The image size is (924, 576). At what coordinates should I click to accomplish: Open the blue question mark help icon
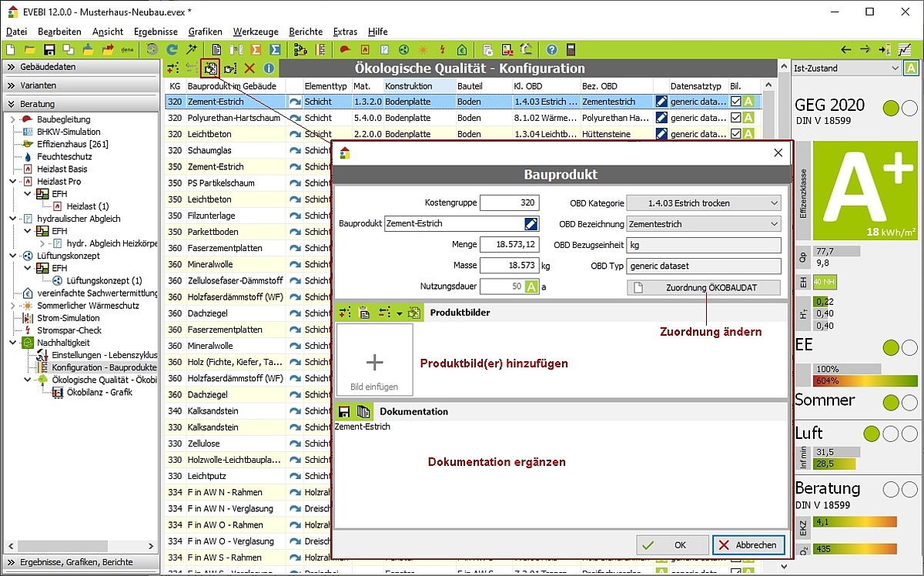[551, 50]
